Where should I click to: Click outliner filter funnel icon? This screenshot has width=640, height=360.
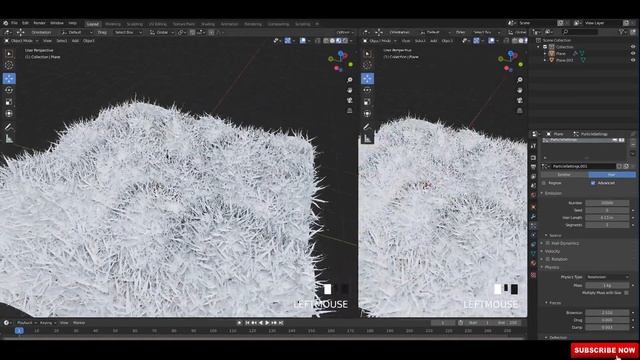pos(622,32)
